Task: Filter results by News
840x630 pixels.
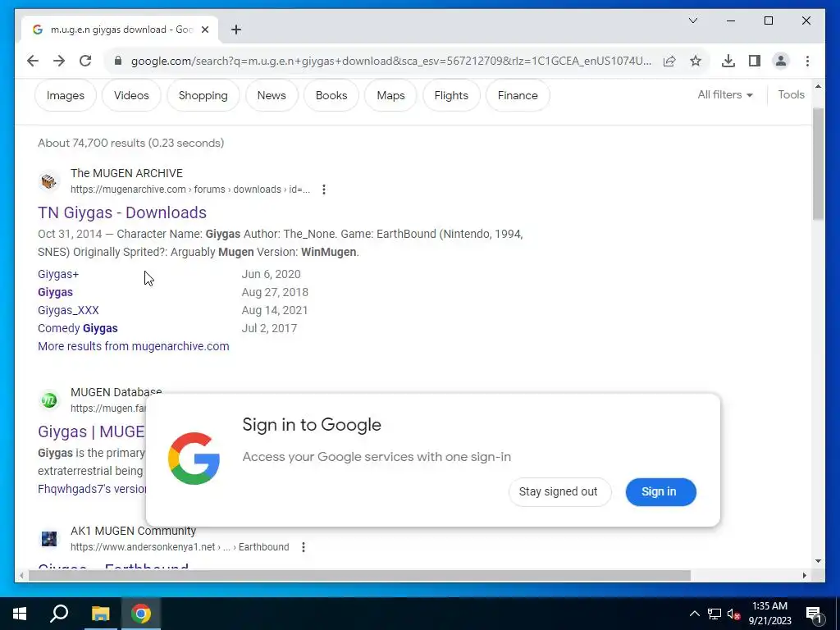Action: (x=272, y=95)
